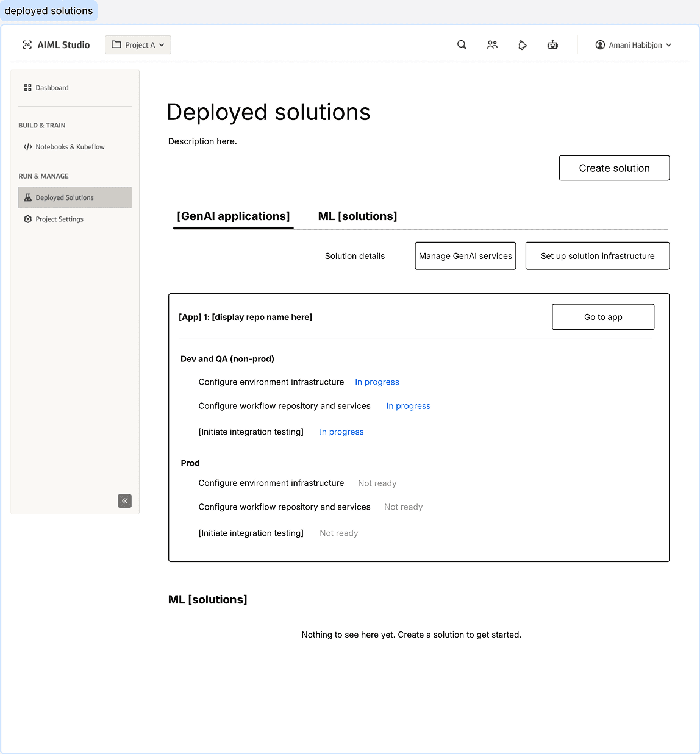The image size is (700, 754).
Task: Click the Create solution button
Action: click(614, 168)
